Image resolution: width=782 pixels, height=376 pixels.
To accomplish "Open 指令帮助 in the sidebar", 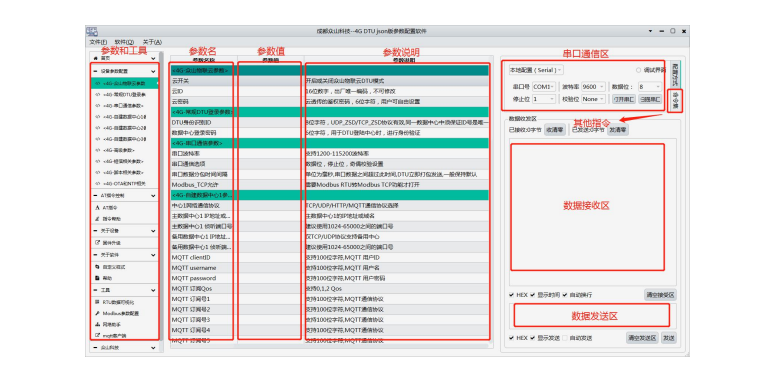I will coord(125,218).
